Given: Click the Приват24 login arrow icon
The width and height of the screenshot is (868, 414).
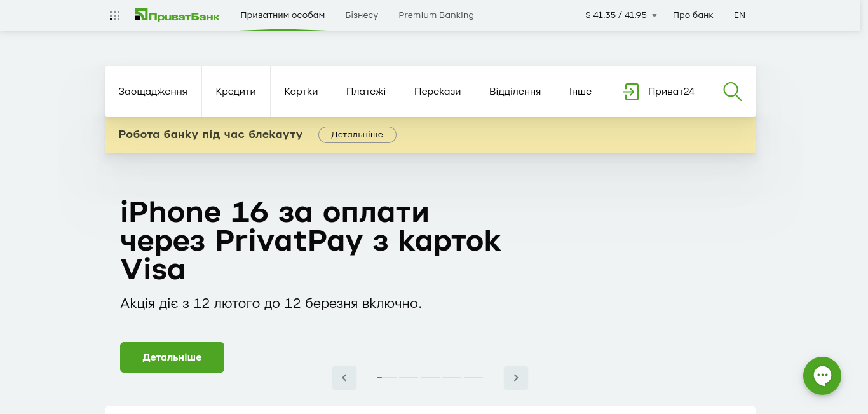Looking at the screenshot, I should 630,92.
